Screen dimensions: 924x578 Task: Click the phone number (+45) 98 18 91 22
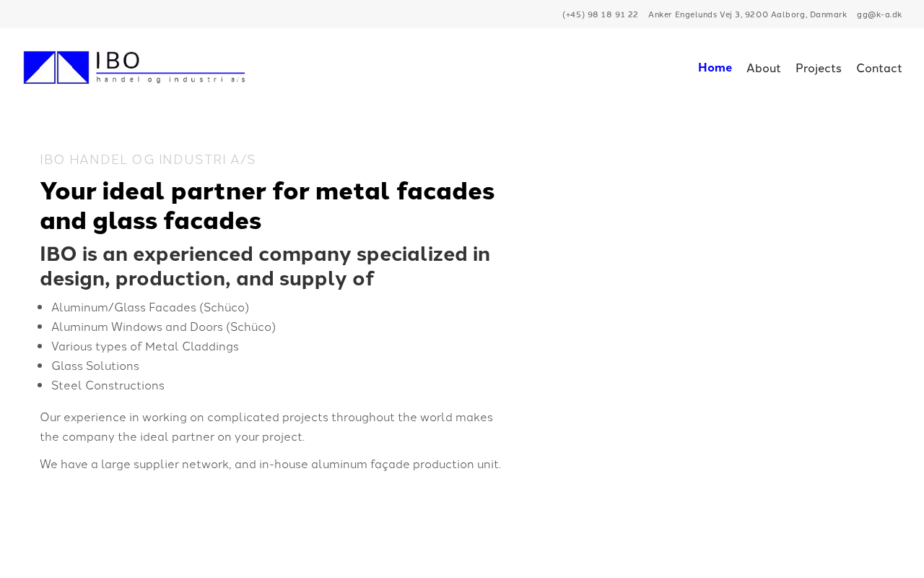coord(600,14)
